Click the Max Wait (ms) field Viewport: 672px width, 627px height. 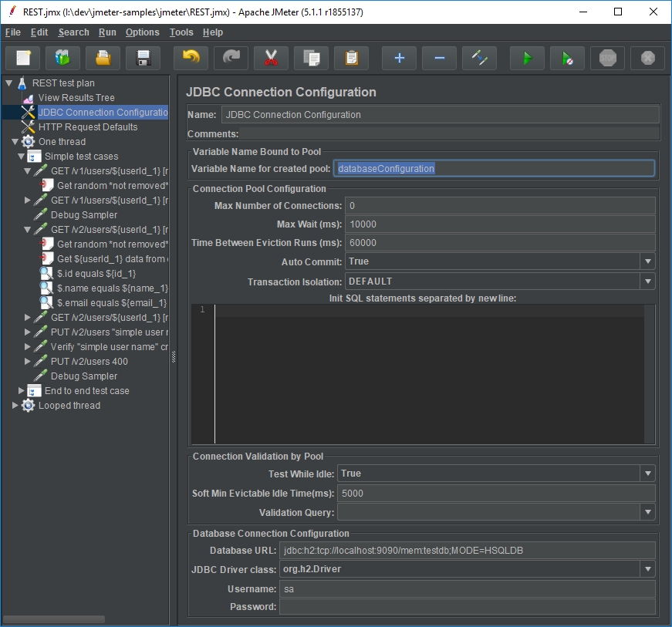click(x=500, y=224)
